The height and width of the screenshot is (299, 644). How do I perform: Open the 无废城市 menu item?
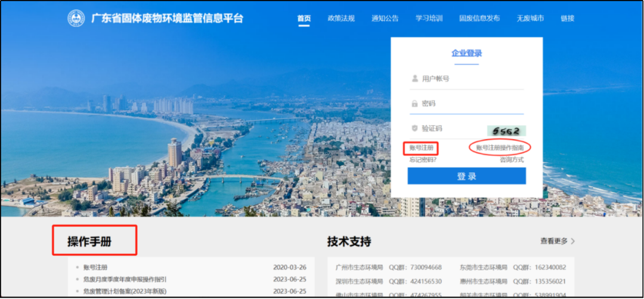531,19
